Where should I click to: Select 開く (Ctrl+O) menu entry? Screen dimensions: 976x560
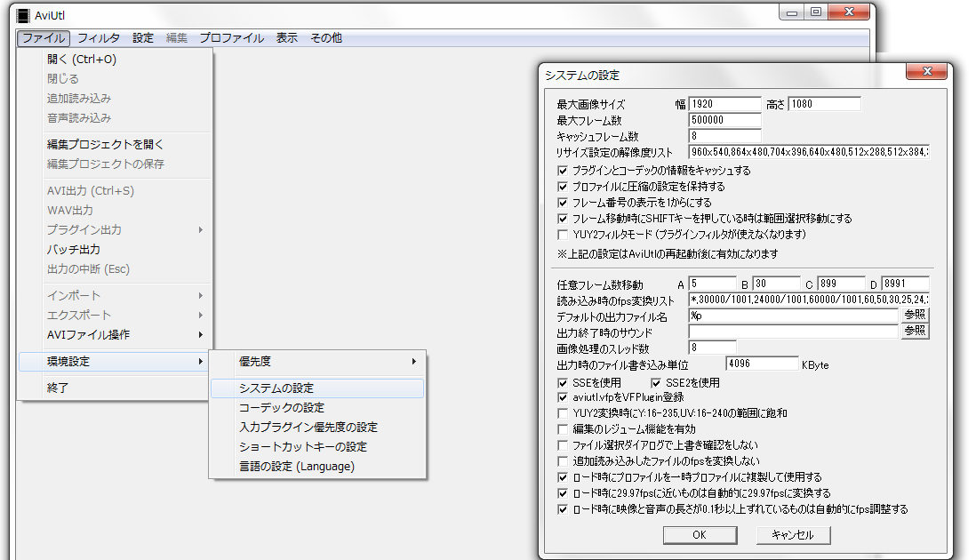116,59
